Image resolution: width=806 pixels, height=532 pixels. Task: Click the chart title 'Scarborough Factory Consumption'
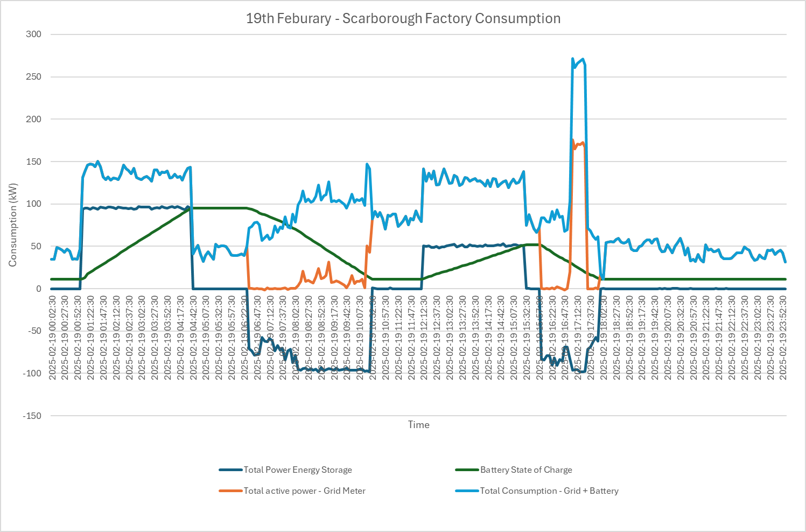pos(403,19)
